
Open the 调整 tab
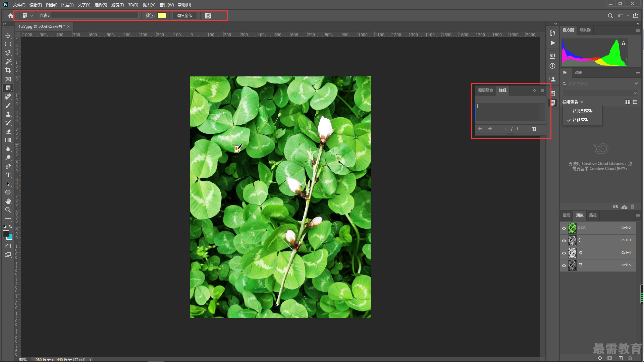579,72
